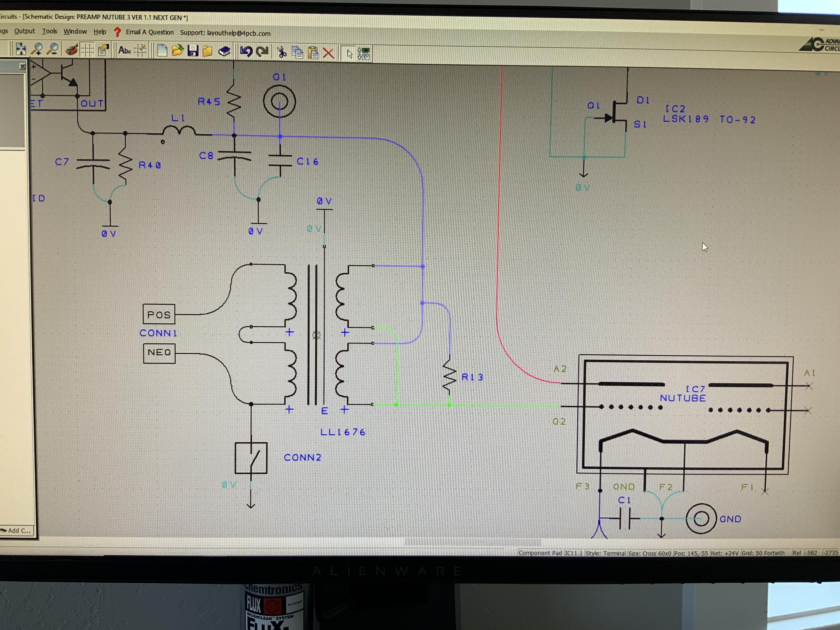Screen dimensions: 840x630
Task: Click the Net: +24V status bar field
Action: pyautogui.click(x=725, y=553)
